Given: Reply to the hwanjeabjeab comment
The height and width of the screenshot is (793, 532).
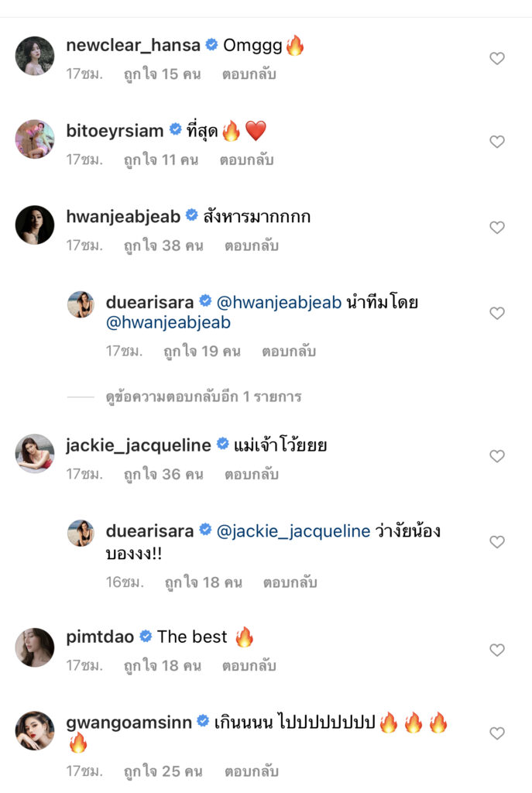Looking at the screenshot, I should click(x=252, y=246).
